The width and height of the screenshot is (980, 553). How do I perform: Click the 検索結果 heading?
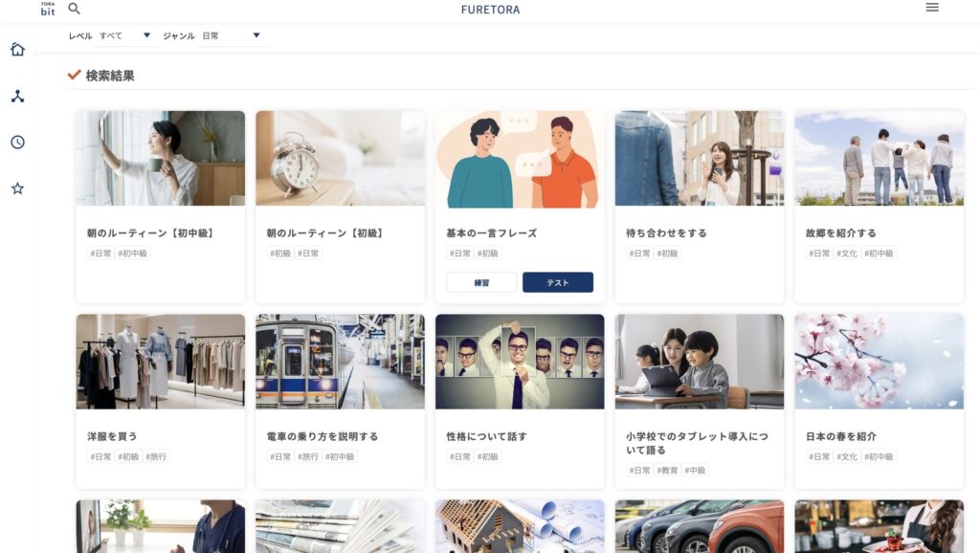tap(110, 76)
